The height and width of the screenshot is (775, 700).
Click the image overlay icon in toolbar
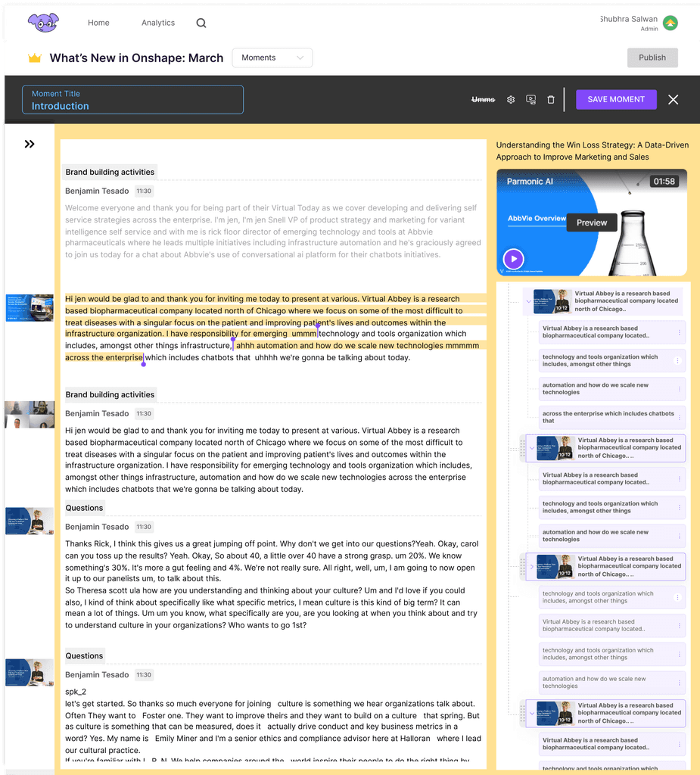tap(531, 99)
